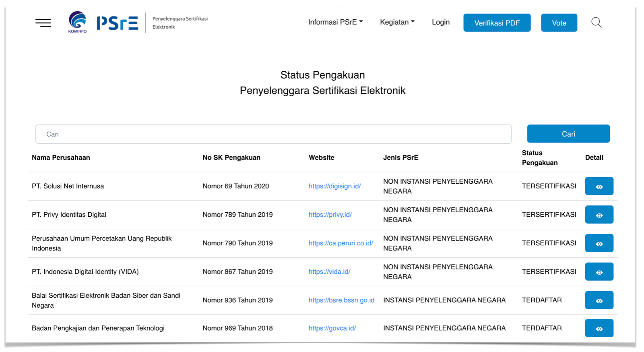Click the Nama Perusahaan column header

coord(61,157)
